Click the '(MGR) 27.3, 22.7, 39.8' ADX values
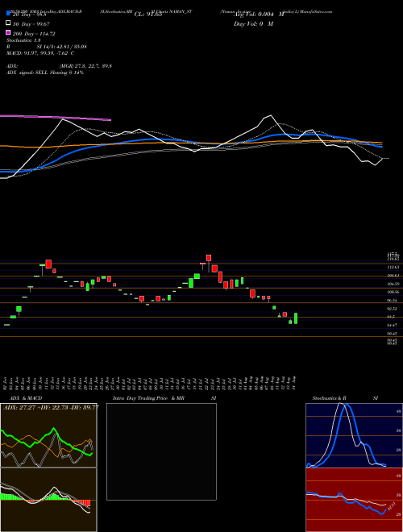 85,66
